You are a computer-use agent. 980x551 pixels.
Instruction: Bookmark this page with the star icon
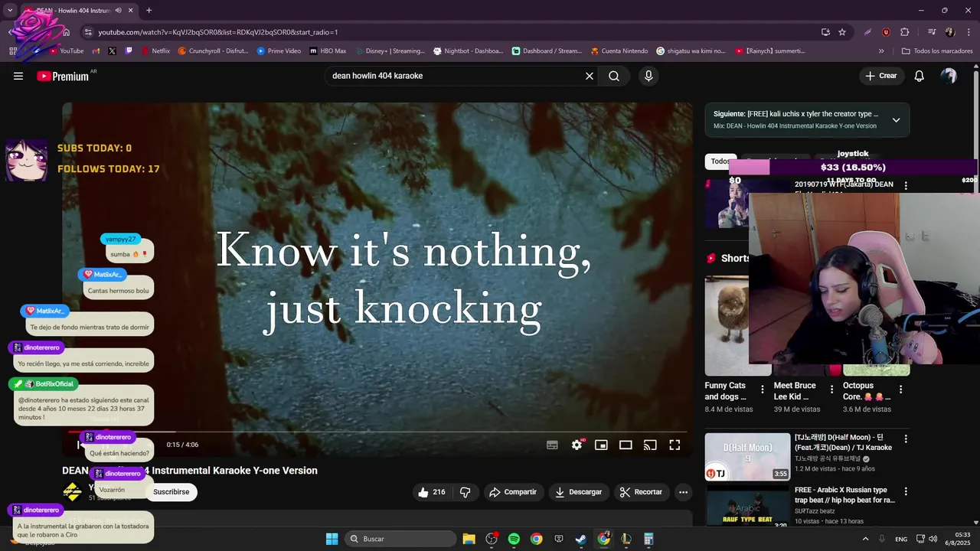coord(842,32)
